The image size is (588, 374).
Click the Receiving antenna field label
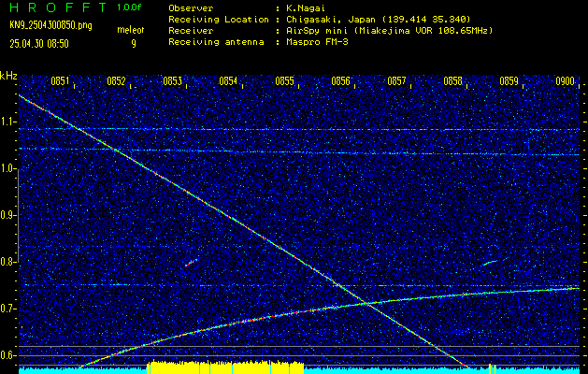coord(216,42)
